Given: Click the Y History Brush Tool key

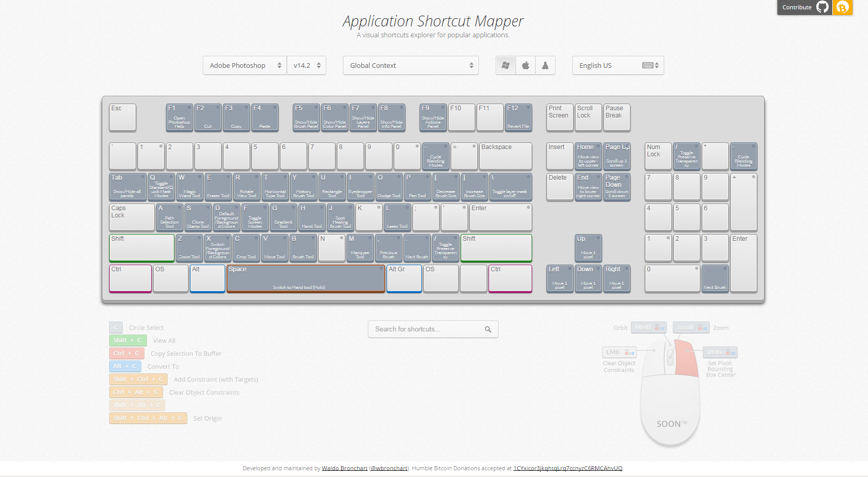Looking at the screenshot, I should 304,187.
